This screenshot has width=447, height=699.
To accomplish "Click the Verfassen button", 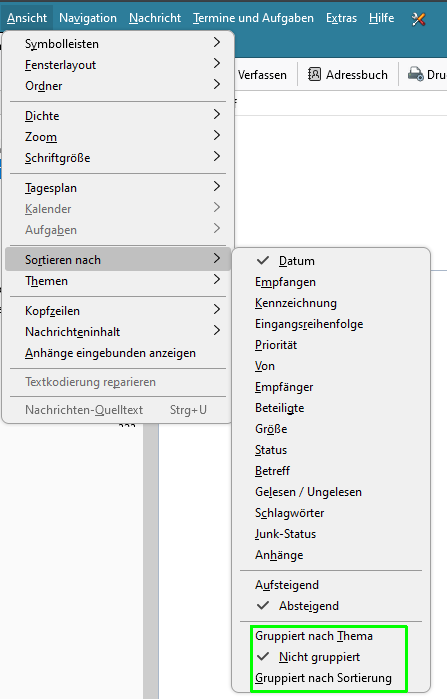I will (262, 75).
